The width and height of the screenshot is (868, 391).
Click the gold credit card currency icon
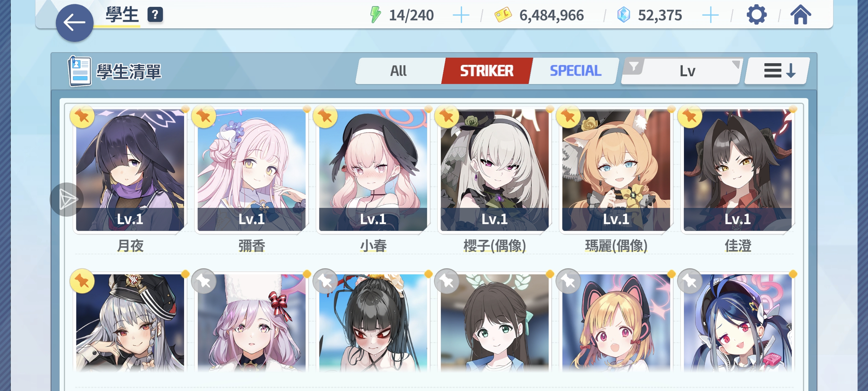tap(503, 15)
